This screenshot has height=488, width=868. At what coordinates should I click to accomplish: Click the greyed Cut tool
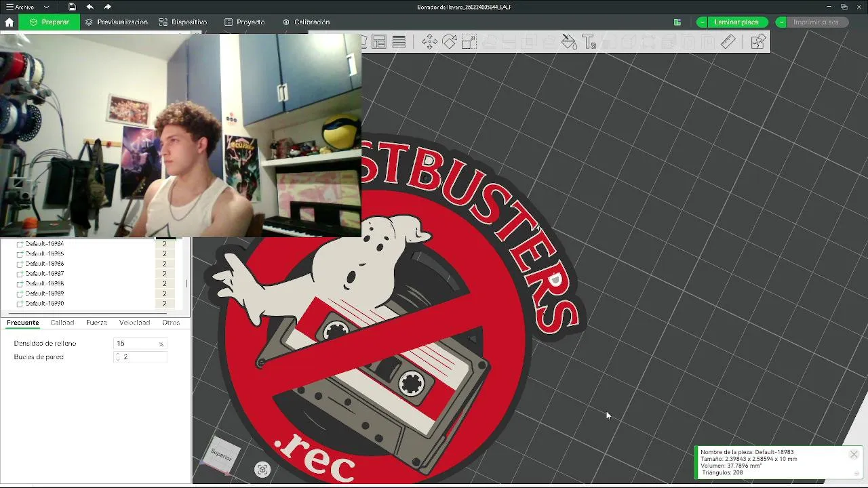[x=509, y=42]
